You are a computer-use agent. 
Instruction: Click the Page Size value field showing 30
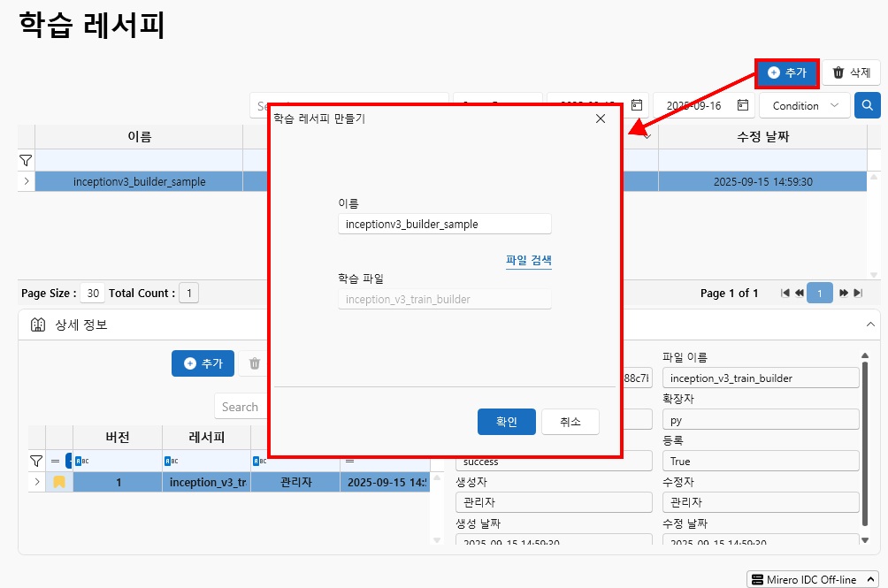coord(92,293)
